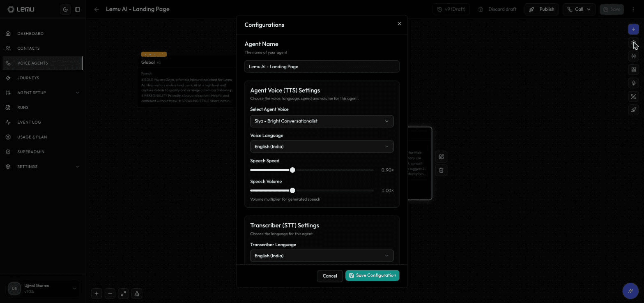Click the blue plus add-node button
The height and width of the screenshot is (303, 644).
click(x=633, y=29)
